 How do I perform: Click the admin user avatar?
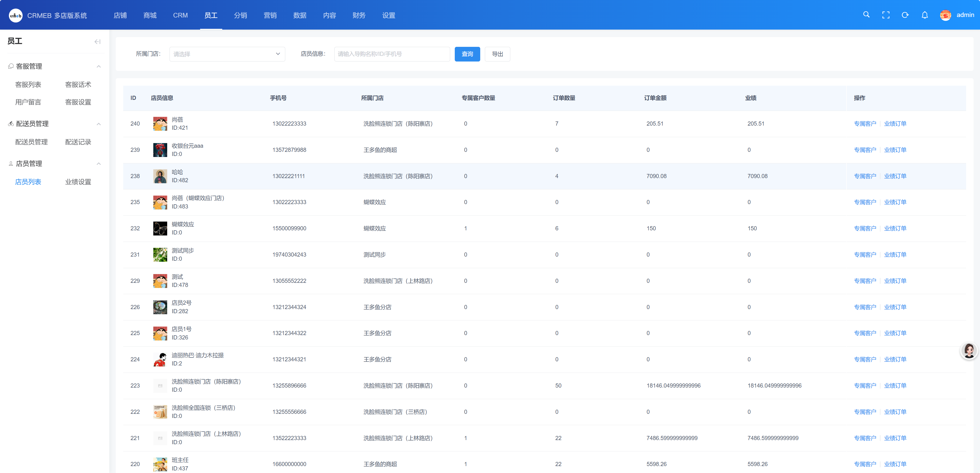tap(945, 15)
